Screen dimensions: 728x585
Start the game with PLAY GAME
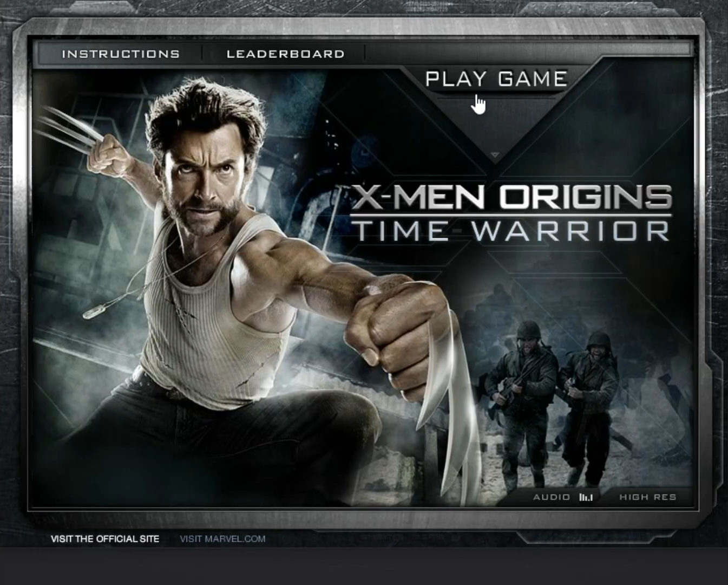click(x=496, y=79)
